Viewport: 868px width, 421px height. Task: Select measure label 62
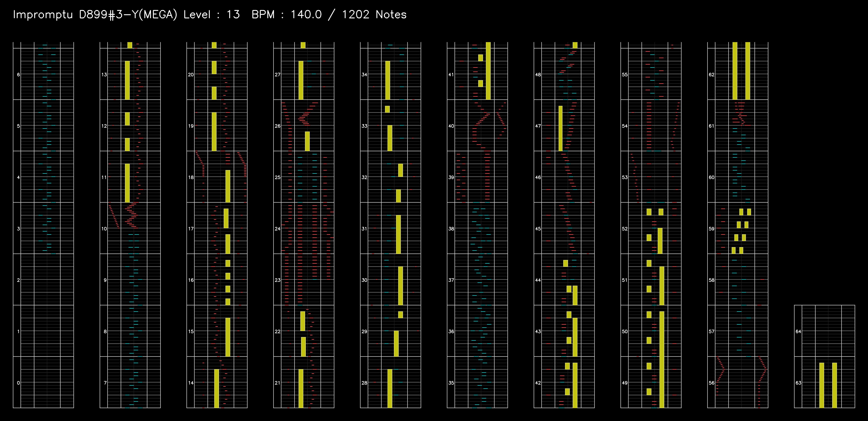pyautogui.click(x=711, y=75)
